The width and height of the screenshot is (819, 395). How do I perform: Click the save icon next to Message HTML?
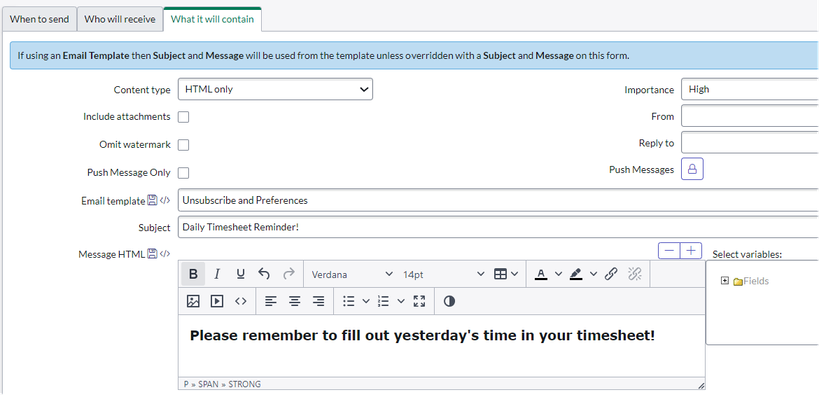tap(152, 254)
